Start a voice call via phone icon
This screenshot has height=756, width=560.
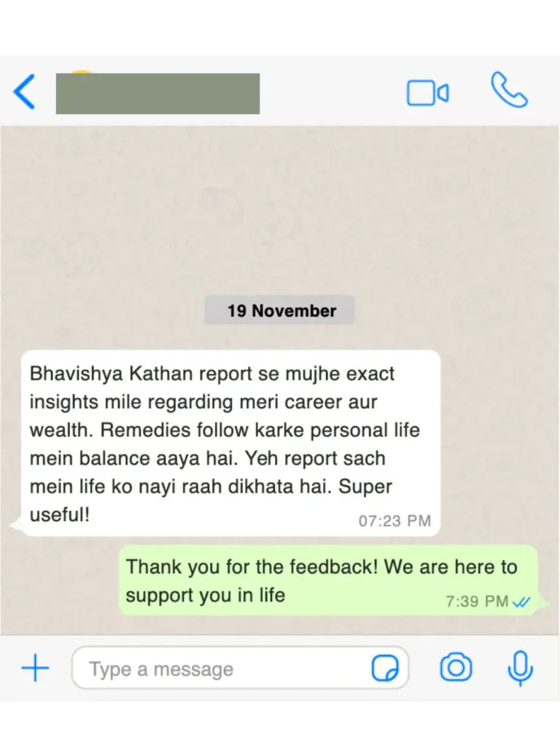[510, 90]
